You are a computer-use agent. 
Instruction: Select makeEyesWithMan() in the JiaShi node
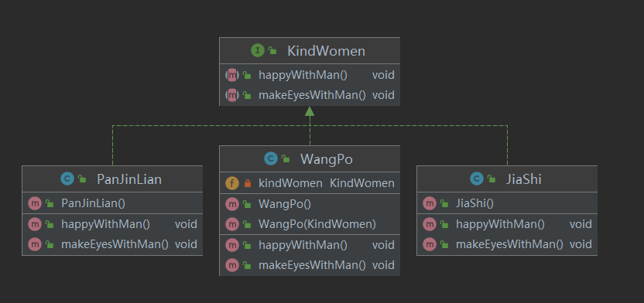coord(509,244)
